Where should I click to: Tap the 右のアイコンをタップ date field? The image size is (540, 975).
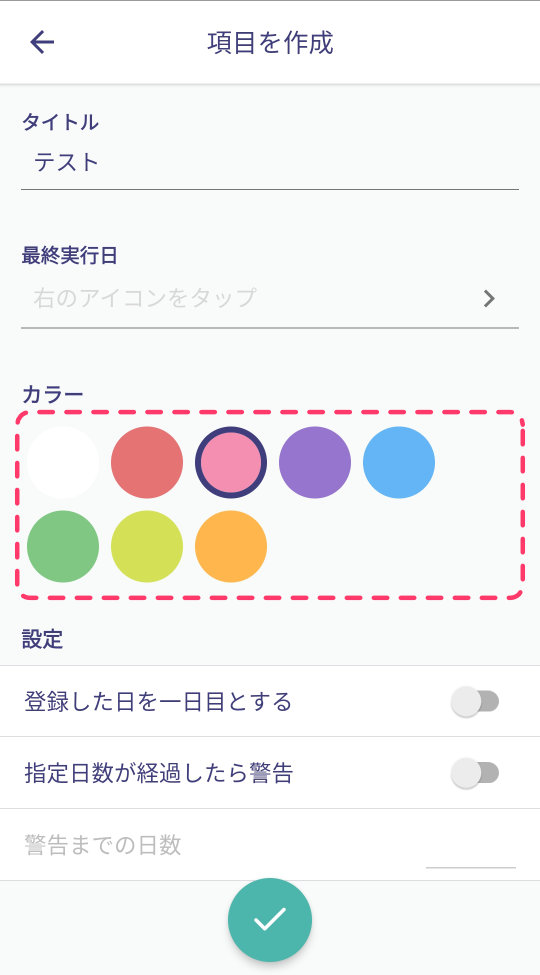pos(269,298)
